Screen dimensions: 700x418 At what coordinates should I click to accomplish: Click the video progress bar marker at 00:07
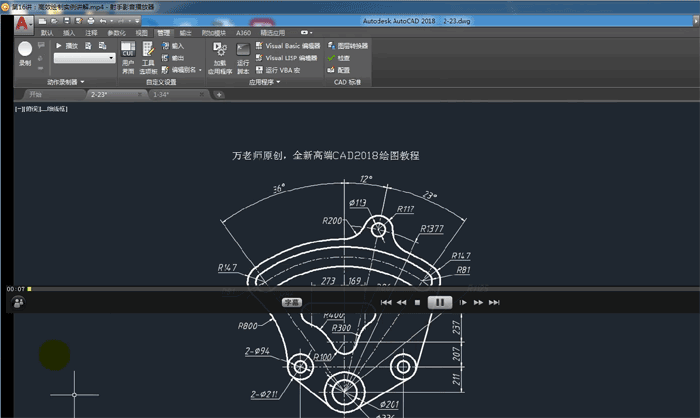(29, 289)
